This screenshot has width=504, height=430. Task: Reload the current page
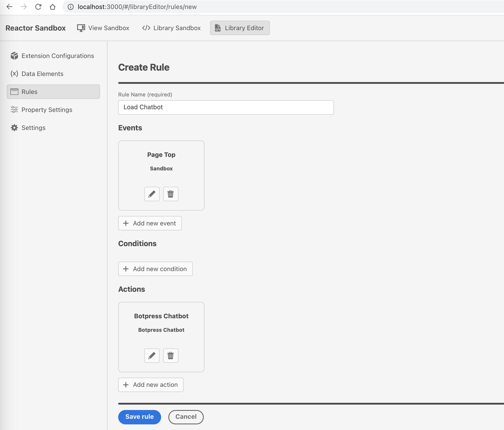[39, 7]
